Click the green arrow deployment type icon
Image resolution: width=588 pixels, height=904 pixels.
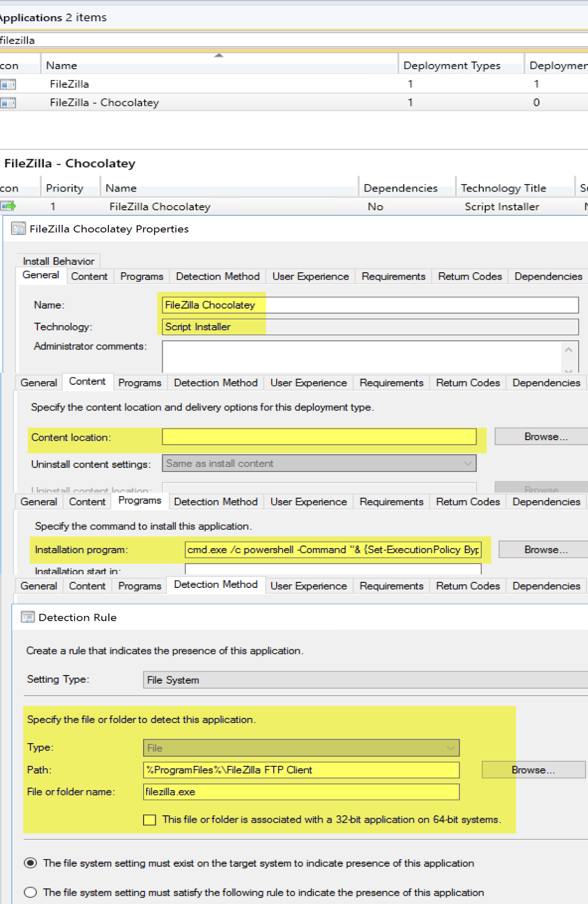click(8, 206)
